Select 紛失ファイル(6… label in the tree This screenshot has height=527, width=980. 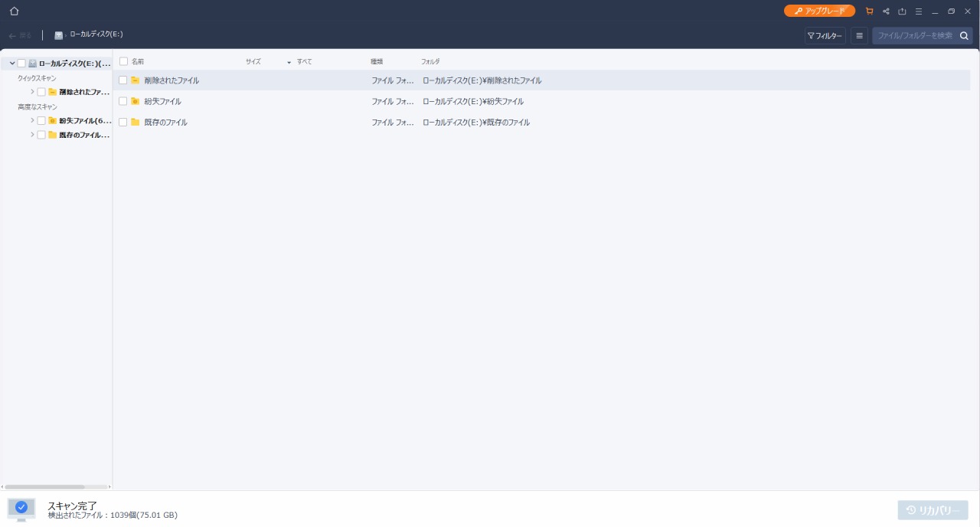85,121
